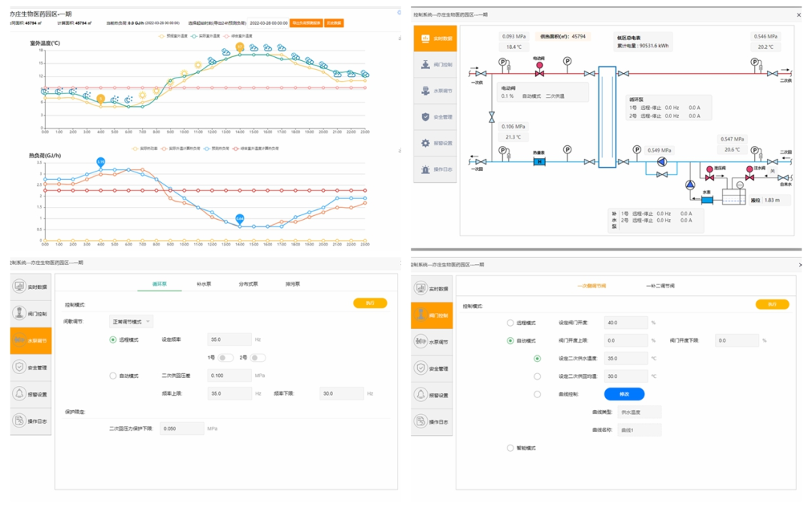Screen dimensions: 812x508
Task: Open 实时数据 in the pump adjustment panel sidebar
Action: (x=31, y=287)
